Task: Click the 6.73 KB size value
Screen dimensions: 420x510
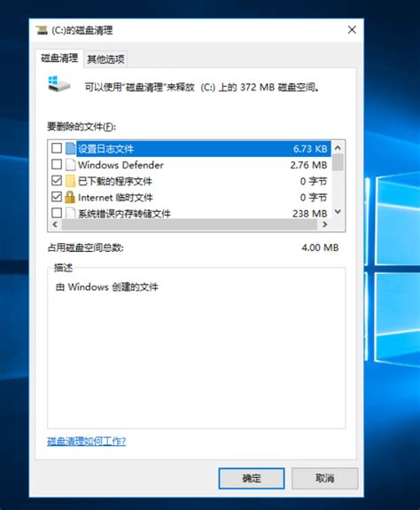Action: 310,149
